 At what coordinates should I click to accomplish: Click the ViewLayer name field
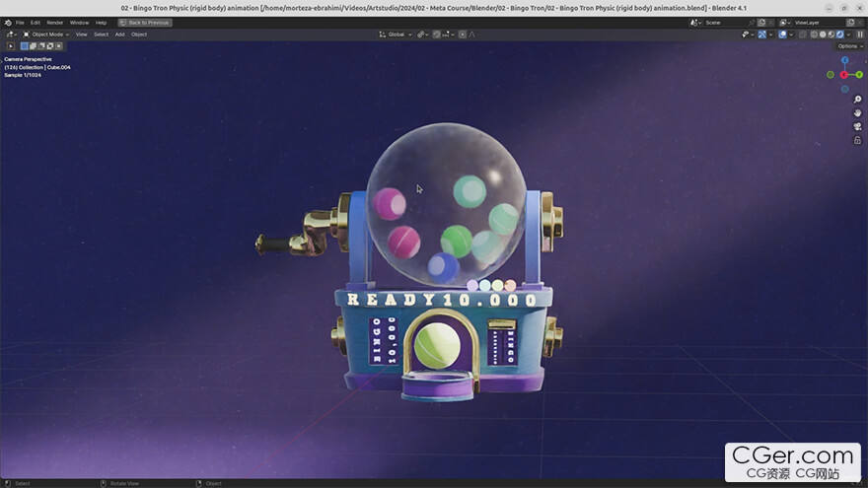[x=809, y=22]
